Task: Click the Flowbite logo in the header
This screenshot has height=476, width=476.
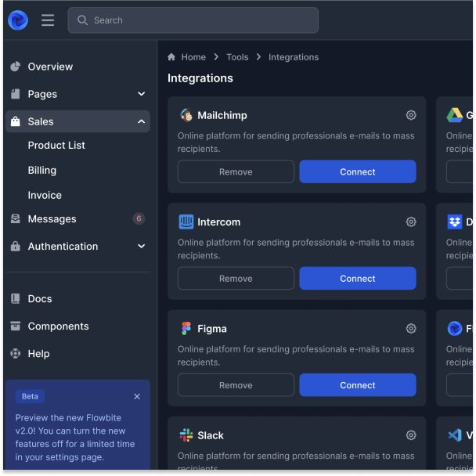Action: 18,20
